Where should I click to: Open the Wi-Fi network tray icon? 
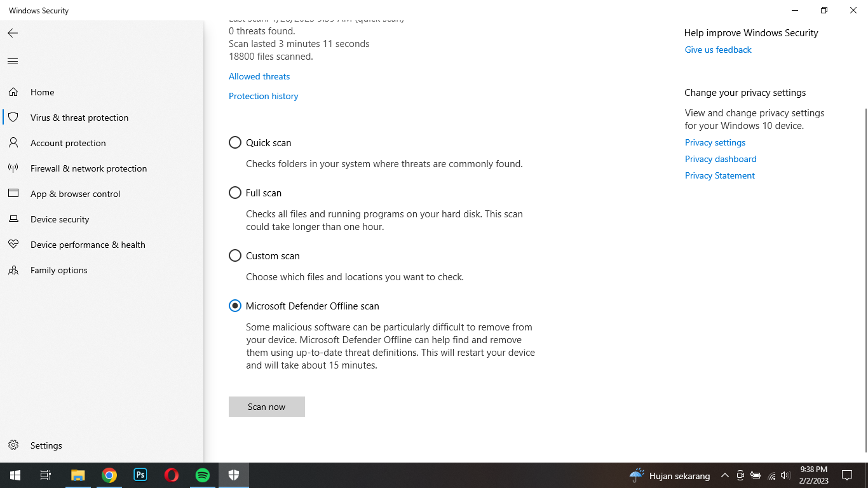coord(771,476)
